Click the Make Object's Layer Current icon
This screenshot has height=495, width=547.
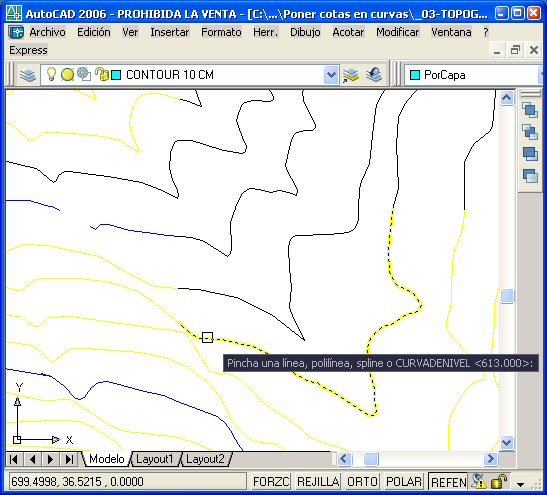click(x=351, y=75)
